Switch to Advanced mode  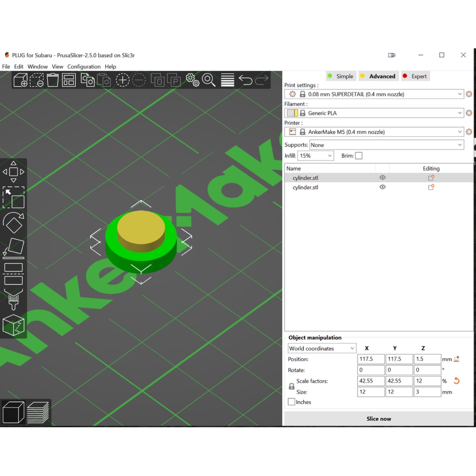[x=378, y=76]
